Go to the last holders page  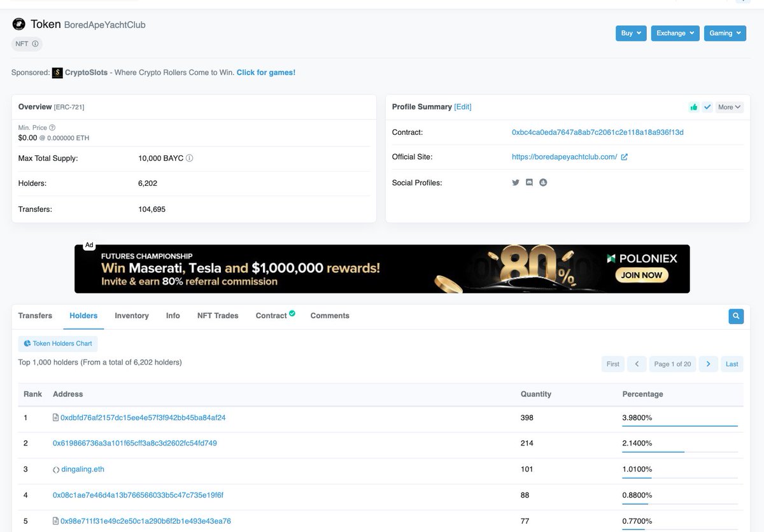tap(732, 363)
